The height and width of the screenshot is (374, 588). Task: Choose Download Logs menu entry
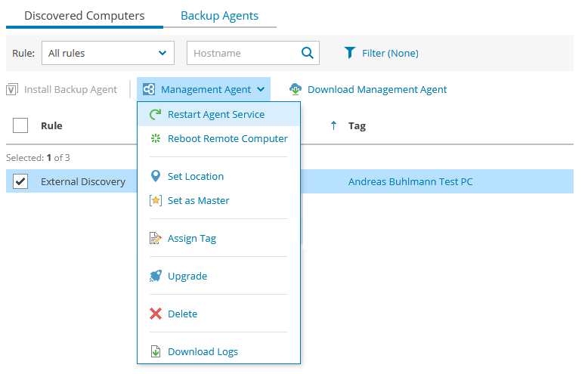[x=218, y=351]
